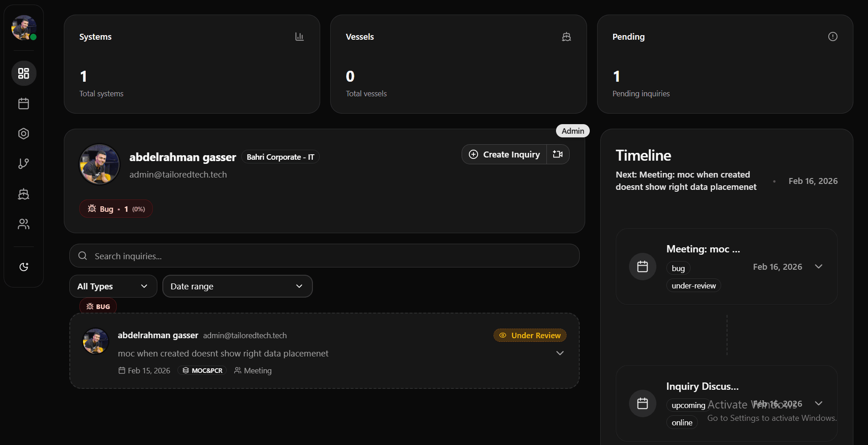Screen dimensions: 868x445
Task: Select the Bahri Corporate - IT badge
Action: pos(280,157)
